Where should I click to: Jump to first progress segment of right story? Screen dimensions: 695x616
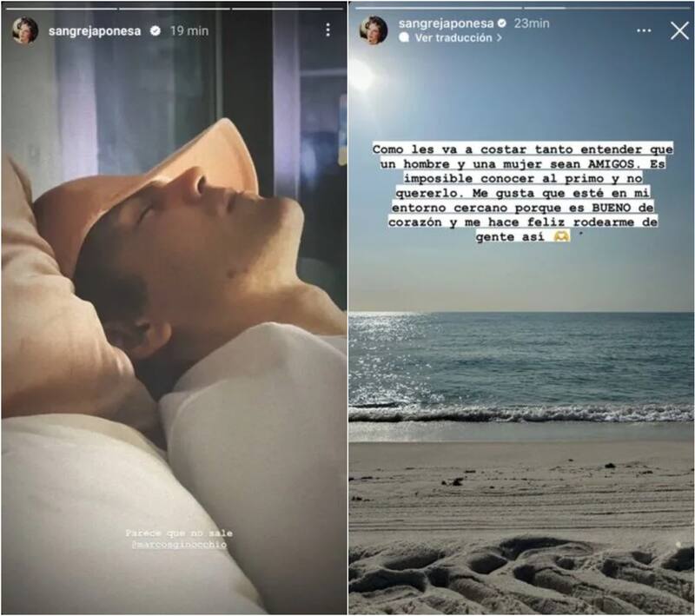439,8
